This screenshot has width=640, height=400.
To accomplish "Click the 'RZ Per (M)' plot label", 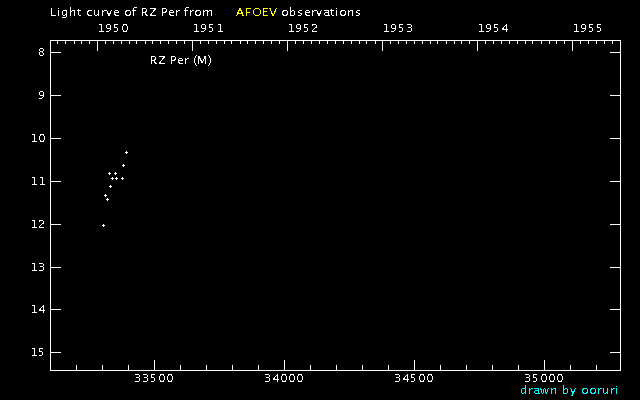I will point(181,60).
